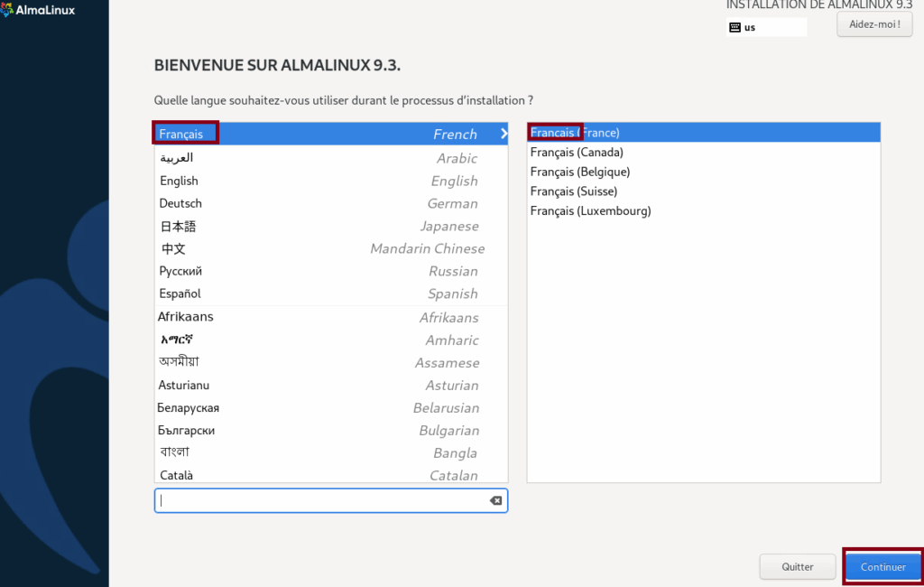Select Afrikaans in the language list
Screen dimensions: 924x587
point(271,317)
